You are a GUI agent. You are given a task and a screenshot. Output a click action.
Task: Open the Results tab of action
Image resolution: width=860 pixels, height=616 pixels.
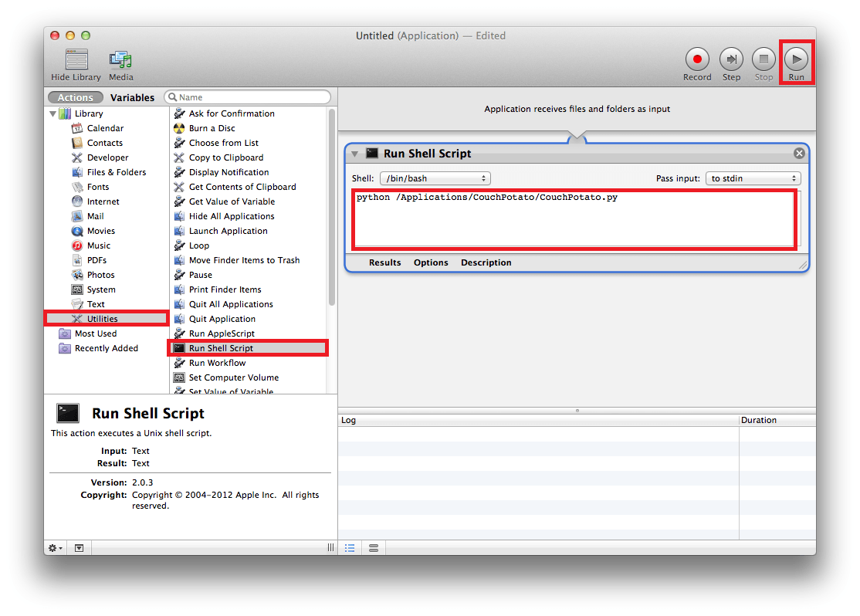click(384, 262)
